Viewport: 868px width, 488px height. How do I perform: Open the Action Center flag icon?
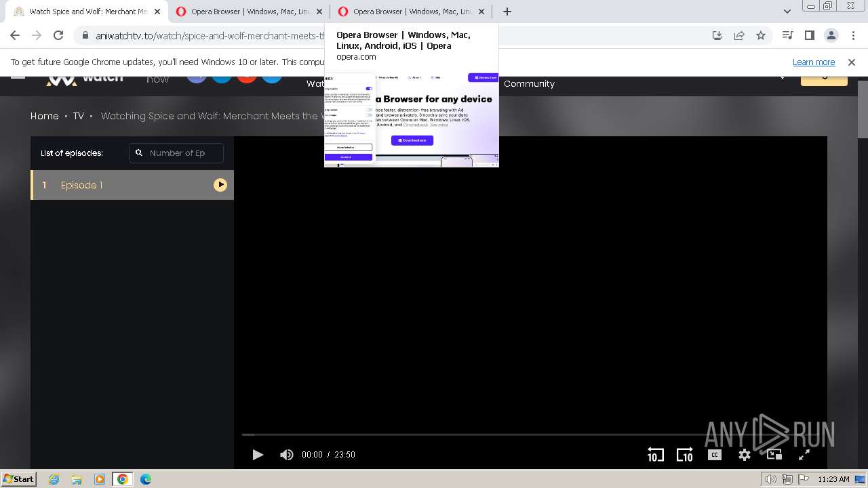pos(802,479)
